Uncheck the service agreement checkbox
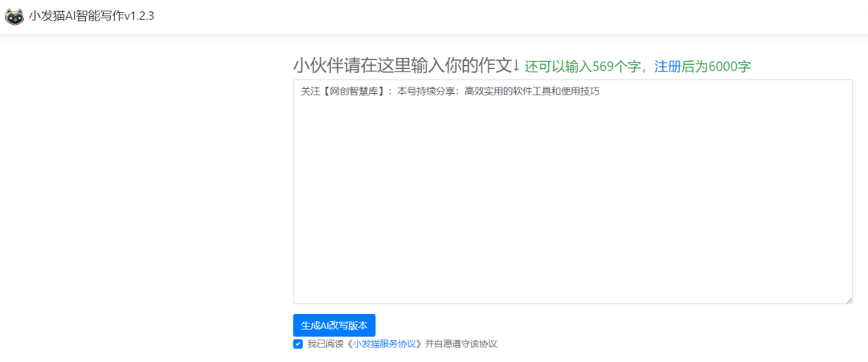Screen dimensions: 868x362 [x=298, y=344]
